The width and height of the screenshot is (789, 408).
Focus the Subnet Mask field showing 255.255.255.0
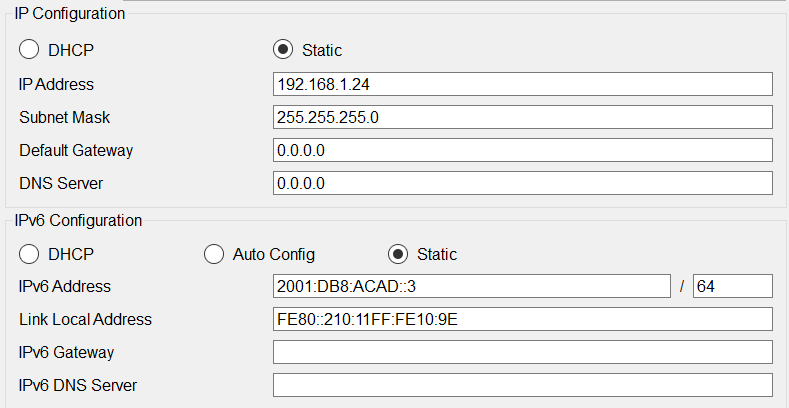523,117
